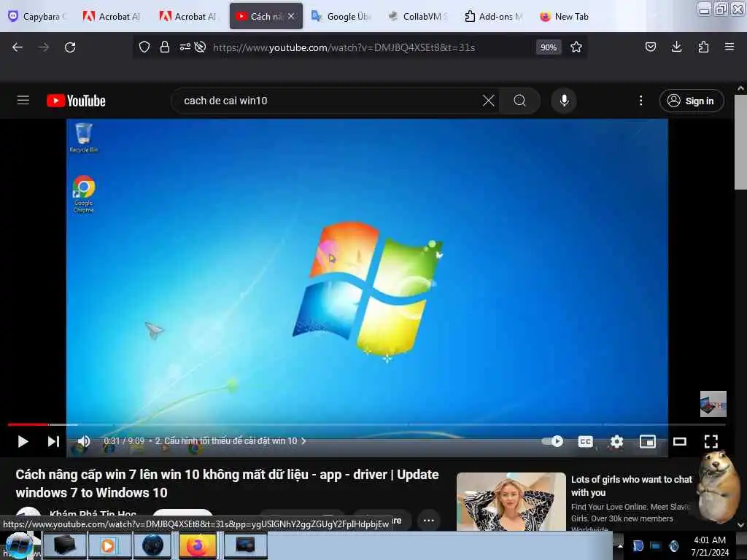
Task: Show site security padlock information
Action: click(x=165, y=47)
